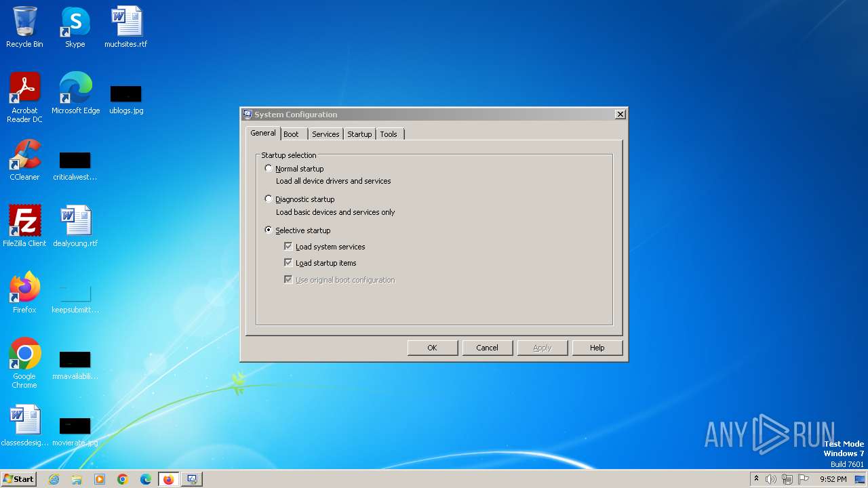Select Selective startup option

click(x=298, y=230)
